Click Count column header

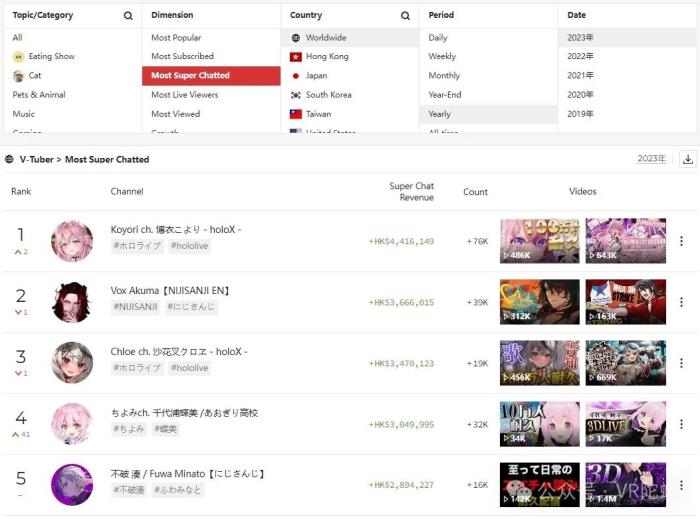475,191
